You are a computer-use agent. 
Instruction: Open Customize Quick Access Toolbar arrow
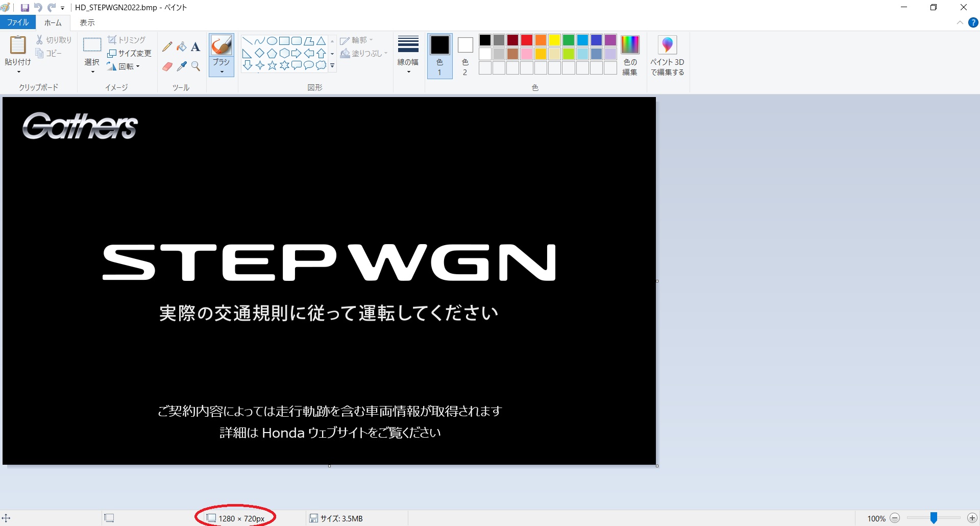click(63, 8)
